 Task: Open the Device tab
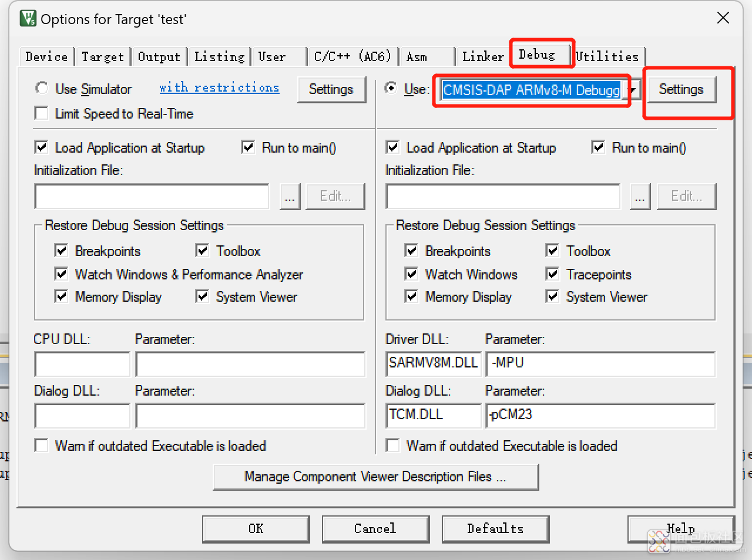click(x=46, y=57)
